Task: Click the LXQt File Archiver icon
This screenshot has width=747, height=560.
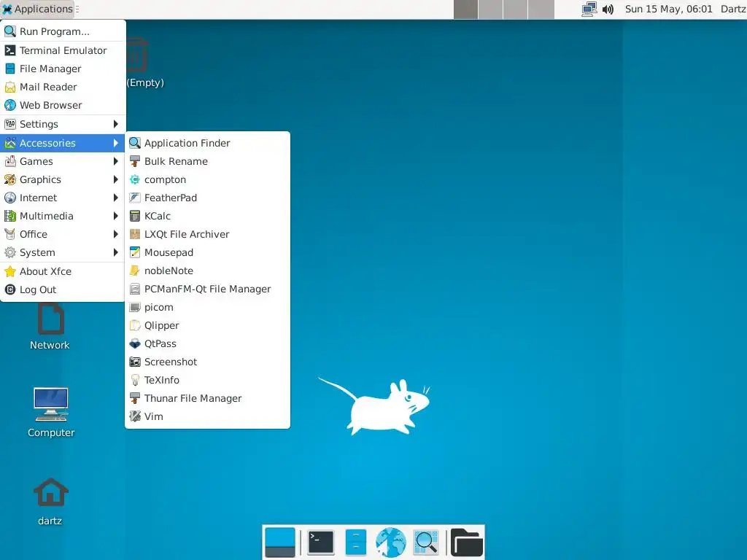Action: pos(135,234)
